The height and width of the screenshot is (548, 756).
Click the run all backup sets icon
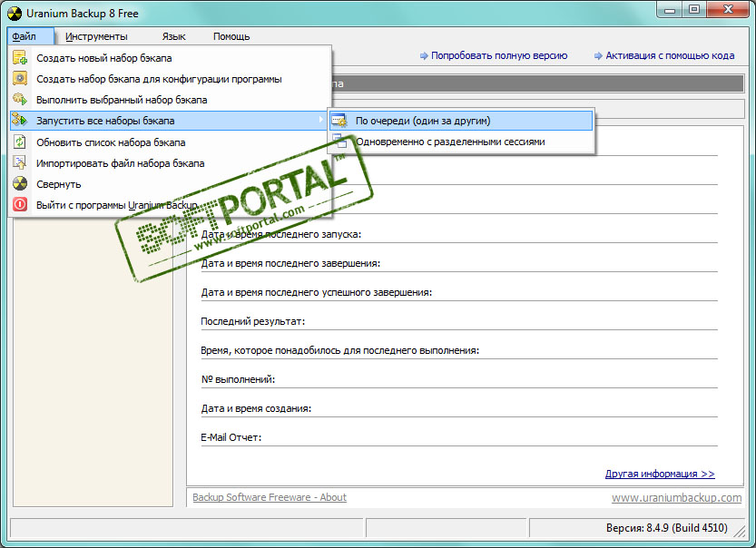pyautogui.click(x=20, y=120)
